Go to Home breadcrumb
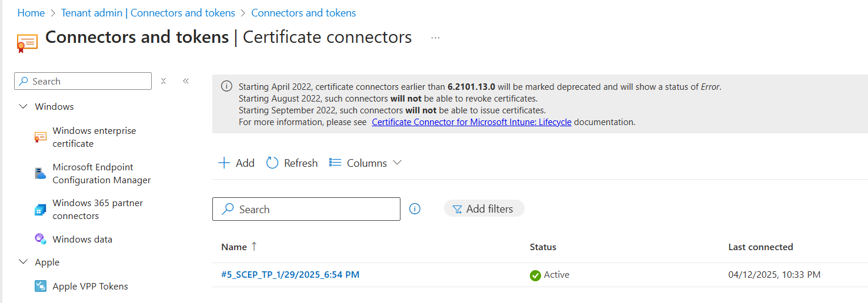The width and height of the screenshot is (868, 303). (31, 12)
